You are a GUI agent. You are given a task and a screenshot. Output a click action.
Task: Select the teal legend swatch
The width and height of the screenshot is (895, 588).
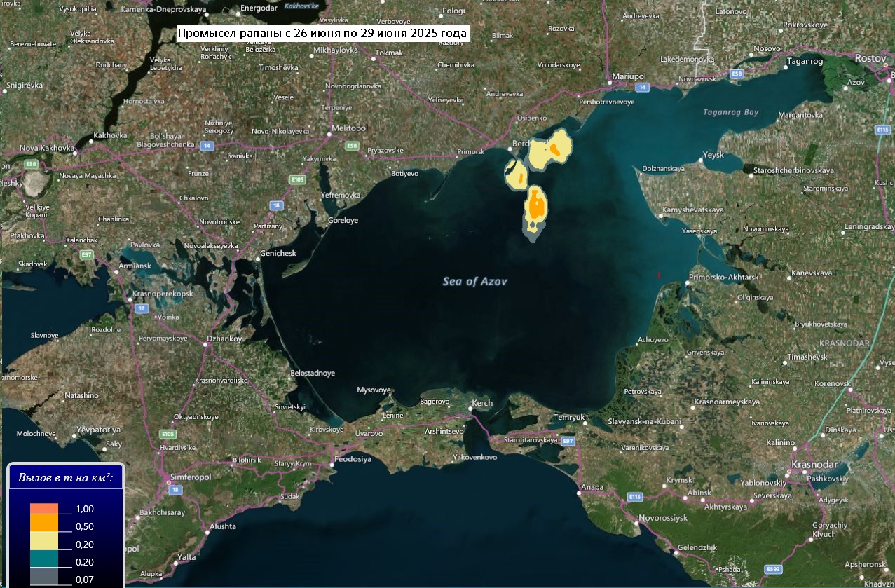[44, 559]
